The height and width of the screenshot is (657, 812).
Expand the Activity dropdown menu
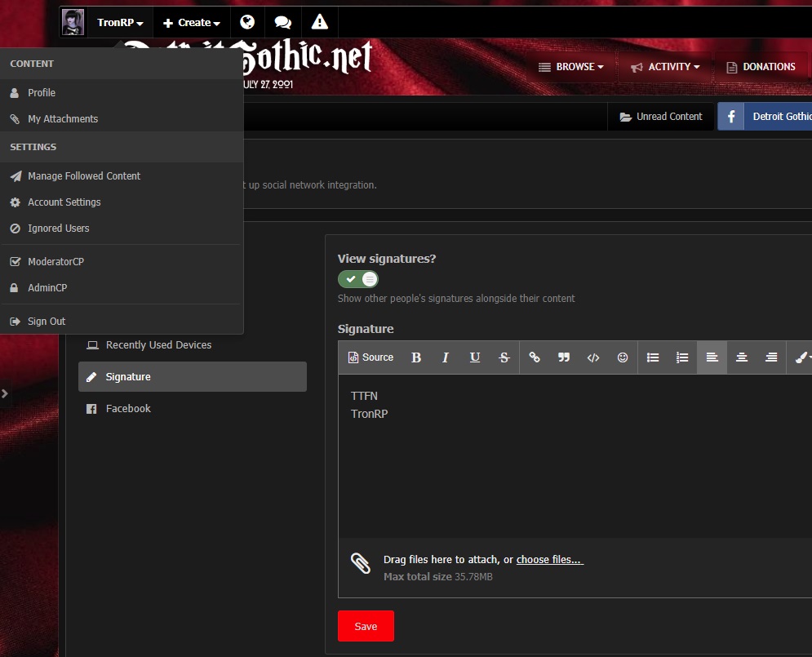point(665,67)
